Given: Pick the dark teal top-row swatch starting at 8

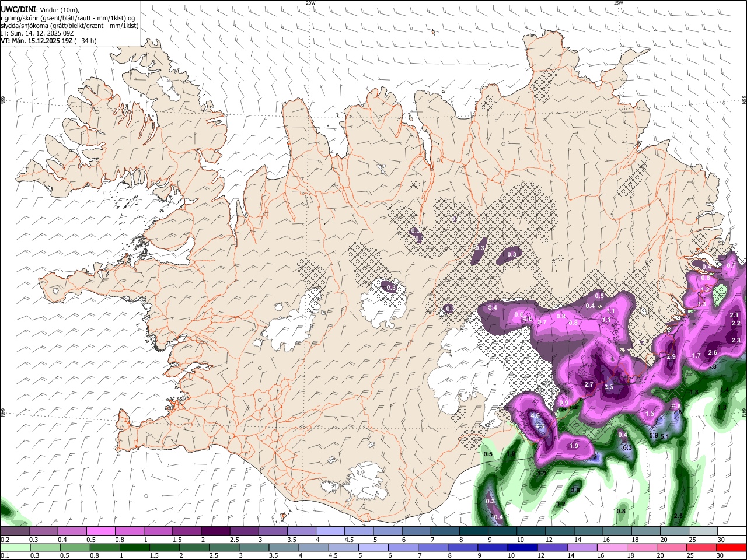Looking at the screenshot, I should [473, 531].
